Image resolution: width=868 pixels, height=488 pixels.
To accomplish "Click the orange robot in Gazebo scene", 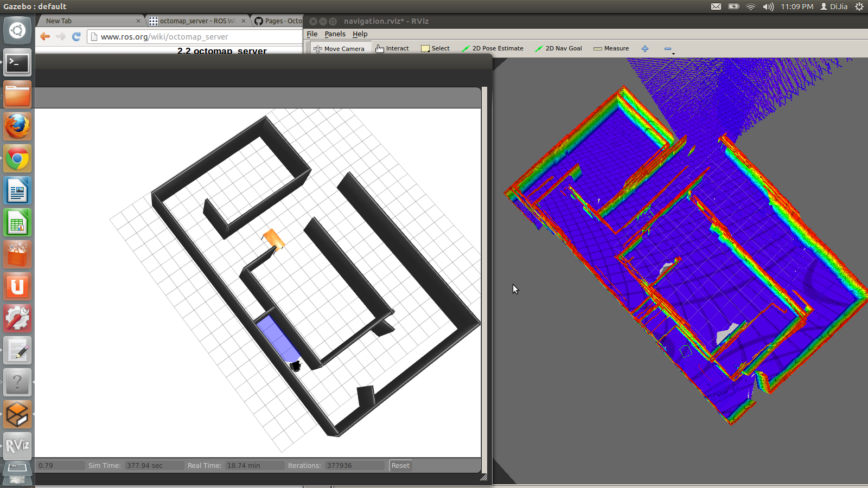I will tap(273, 239).
